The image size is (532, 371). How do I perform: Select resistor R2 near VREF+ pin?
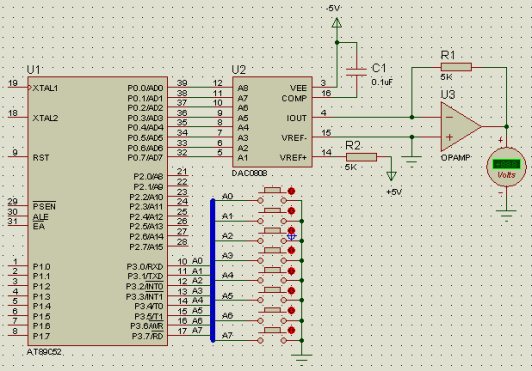coord(361,157)
